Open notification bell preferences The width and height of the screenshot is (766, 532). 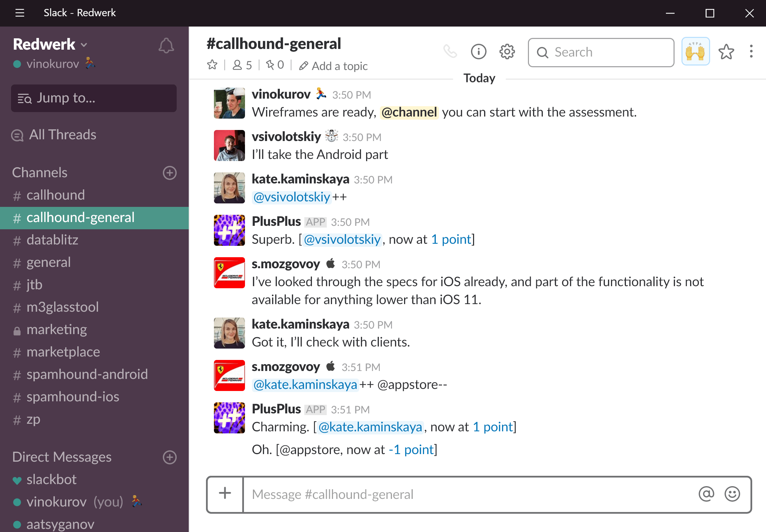166,46
